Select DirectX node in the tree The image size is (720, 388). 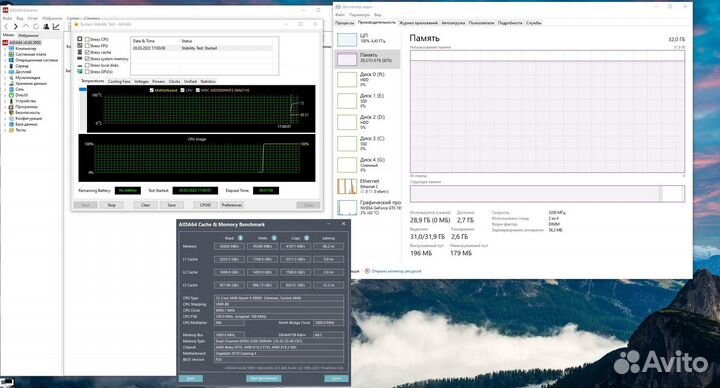point(22,95)
